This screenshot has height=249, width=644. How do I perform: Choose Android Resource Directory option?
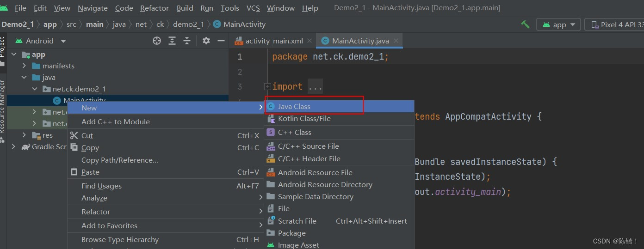339,185
